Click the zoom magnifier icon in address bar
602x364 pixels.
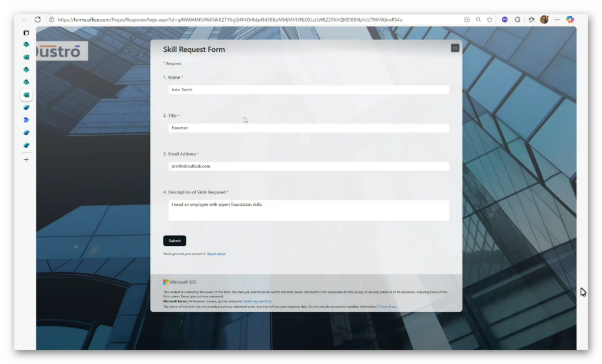pos(479,19)
